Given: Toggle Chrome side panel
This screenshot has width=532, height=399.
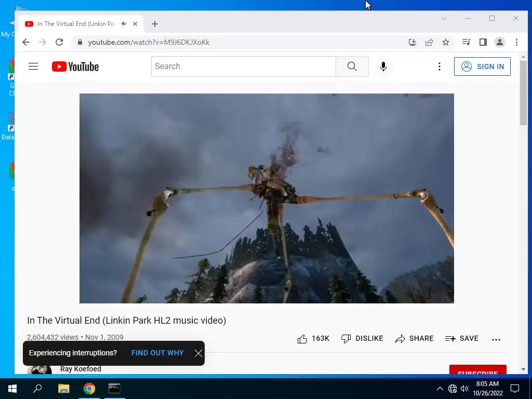Looking at the screenshot, I should click(483, 42).
